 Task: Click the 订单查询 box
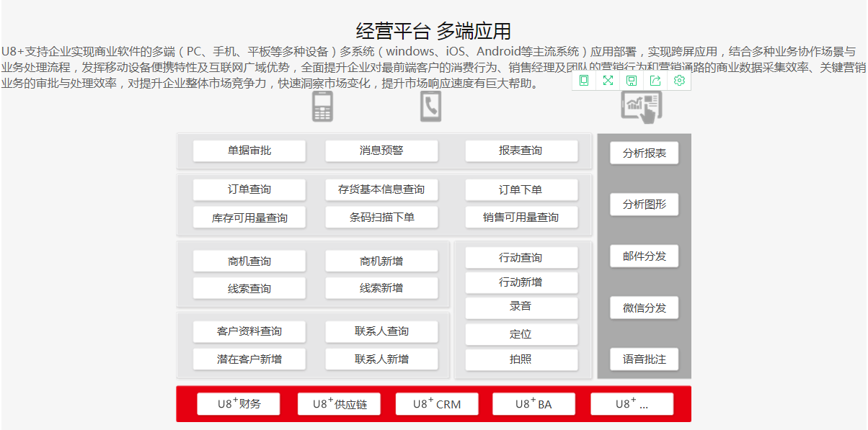click(x=249, y=190)
